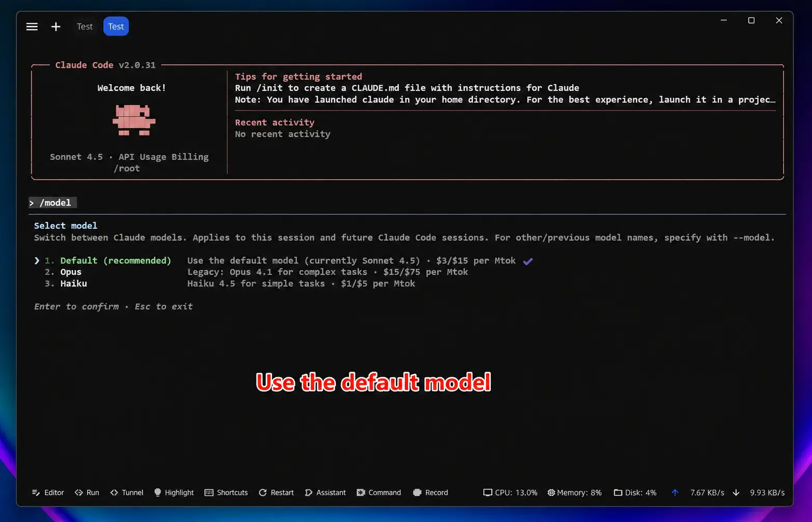Toggle the Highlight lightbulb option
Viewport: 812px width, 522px height.
(174, 492)
